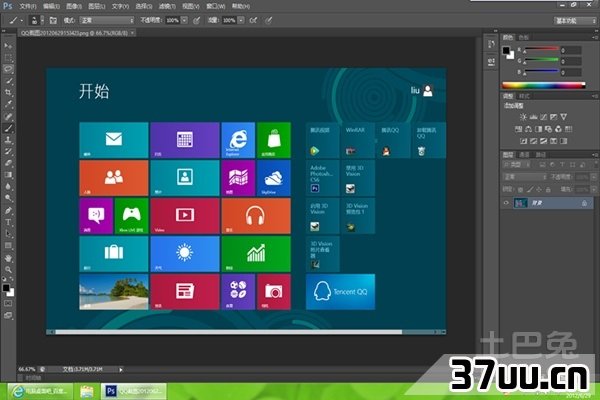Screen dimensions: 600x400
Task: Add a Levels adjustment
Action: coord(533,117)
